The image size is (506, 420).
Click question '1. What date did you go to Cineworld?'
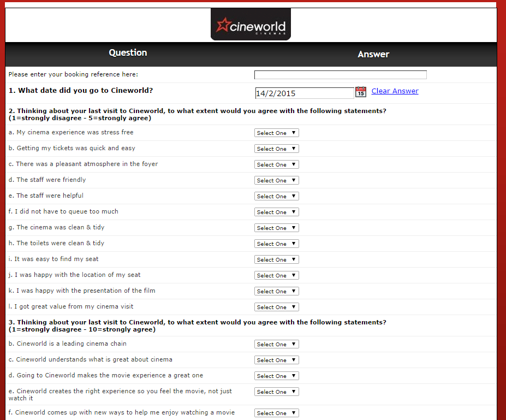pos(81,91)
